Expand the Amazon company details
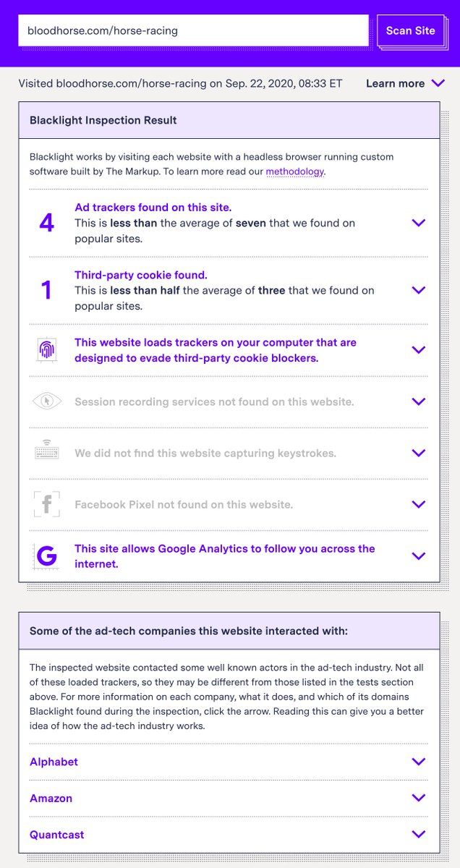Image resolution: width=460 pixels, height=868 pixels. click(x=418, y=798)
